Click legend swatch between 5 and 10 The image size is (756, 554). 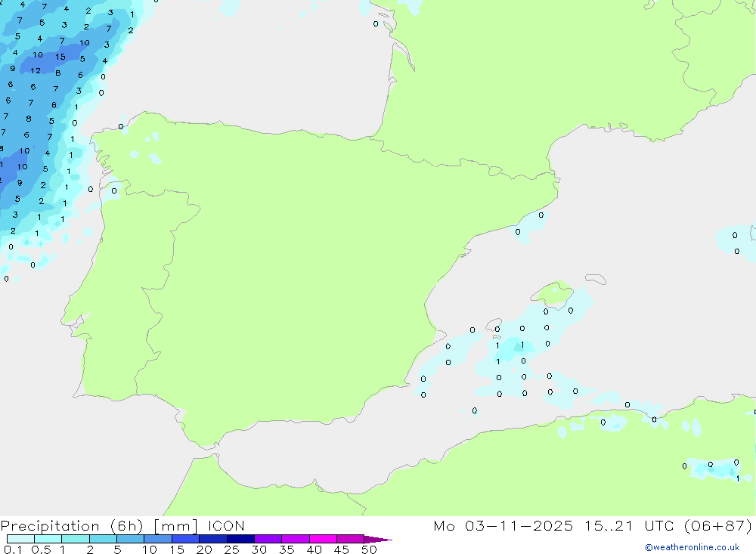coord(130,539)
